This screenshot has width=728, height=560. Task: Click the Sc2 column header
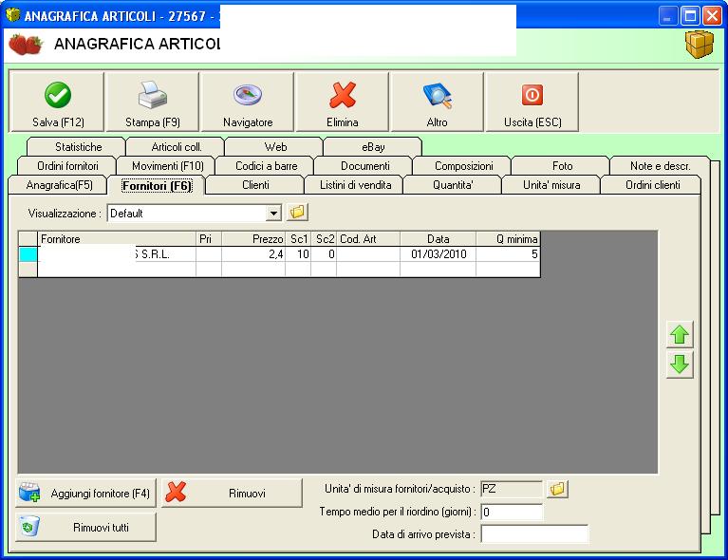[x=324, y=238]
